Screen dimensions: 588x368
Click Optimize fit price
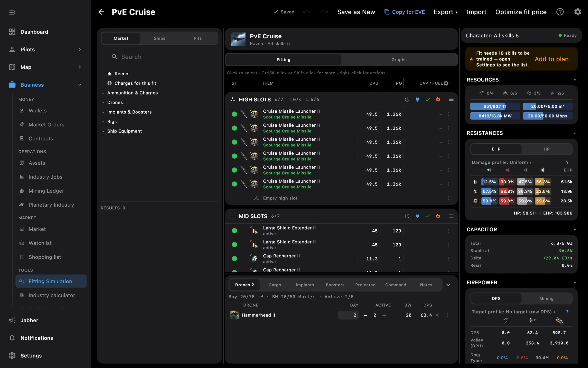click(521, 12)
